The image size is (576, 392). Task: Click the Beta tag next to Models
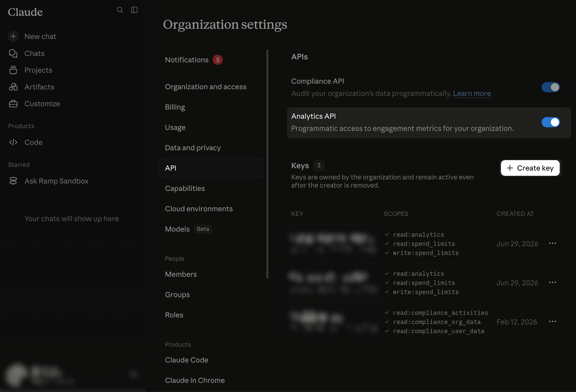pos(203,229)
